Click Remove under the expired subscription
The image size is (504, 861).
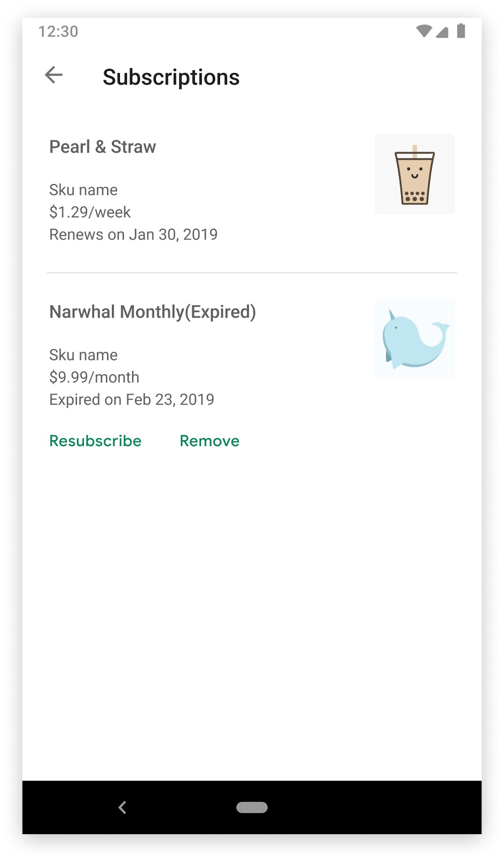tap(209, 441)
